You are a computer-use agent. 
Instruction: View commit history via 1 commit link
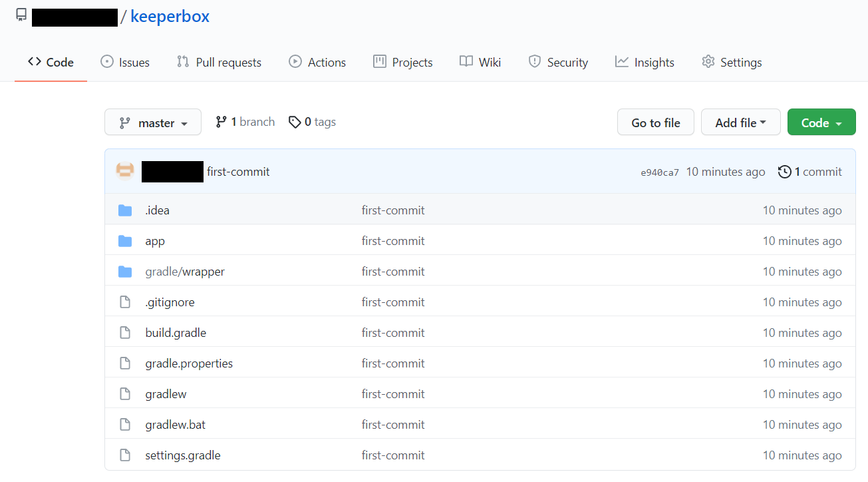click(x=810, y=172)
